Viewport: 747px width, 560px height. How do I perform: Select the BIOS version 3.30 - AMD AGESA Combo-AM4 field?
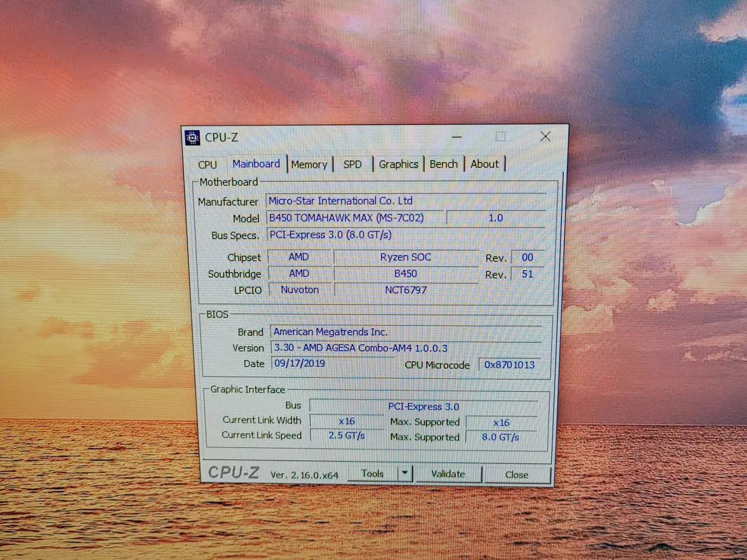tap(406, 348)
